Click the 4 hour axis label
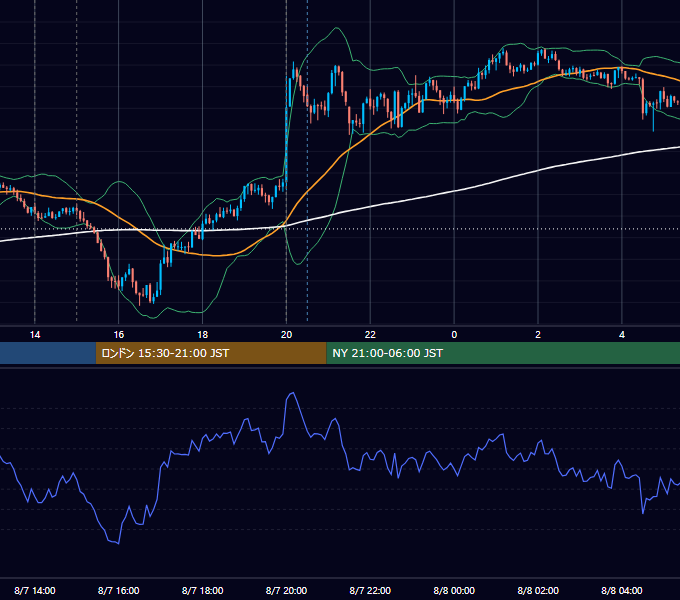 [622, 335]
